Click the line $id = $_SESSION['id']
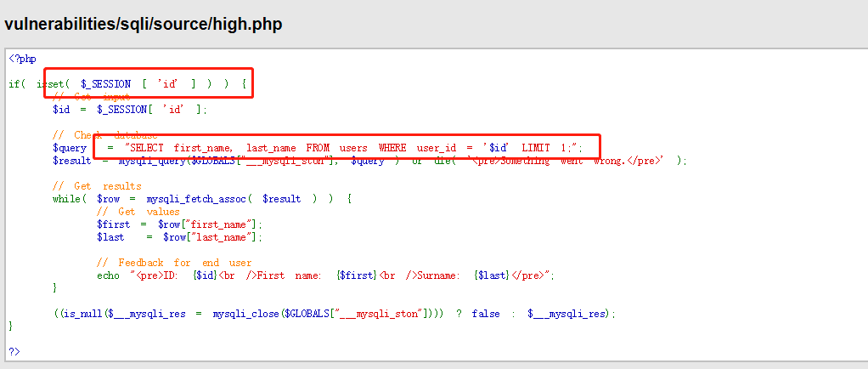The image size is (868, 369). (x=130, y=110)
